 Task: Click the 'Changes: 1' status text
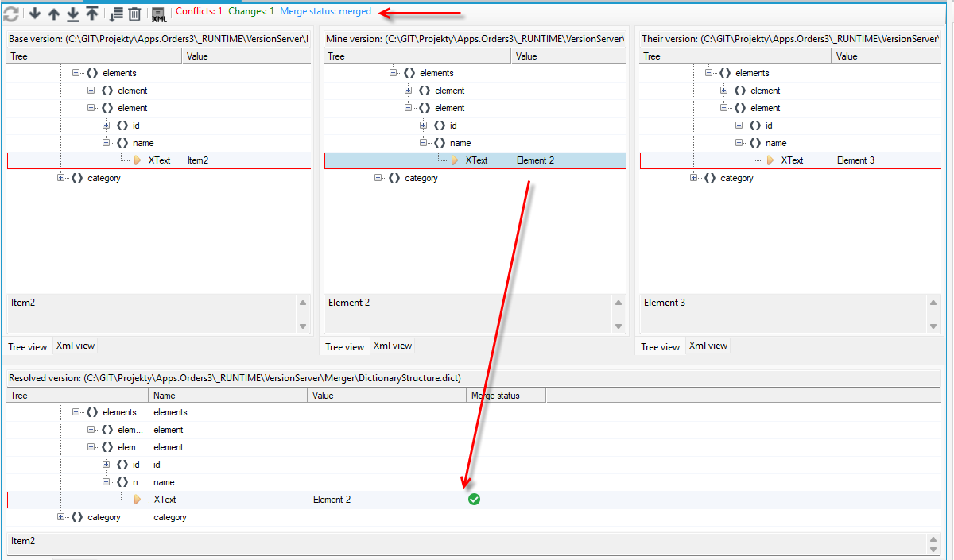[x=251, y=11]
